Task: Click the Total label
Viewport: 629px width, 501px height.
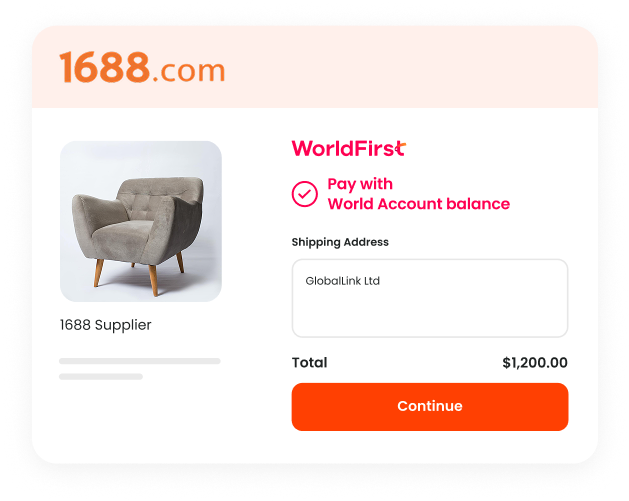Action: (x=309, y=363)
